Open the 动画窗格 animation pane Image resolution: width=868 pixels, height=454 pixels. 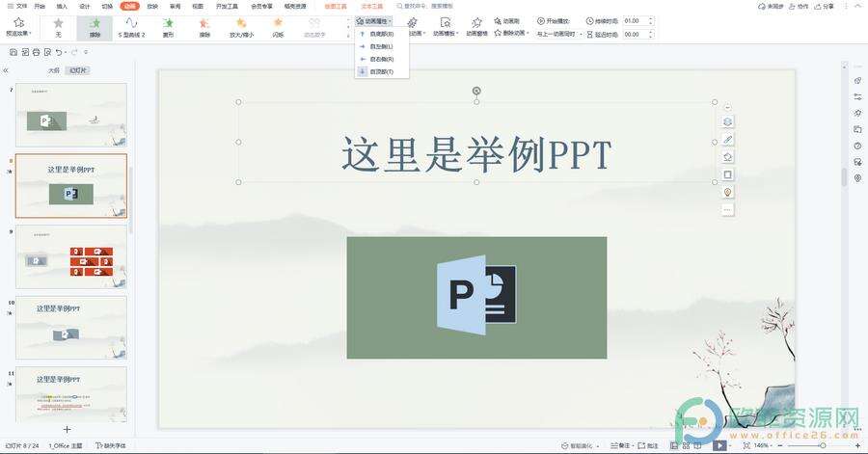pyautogui.click(x=476, y=27)
